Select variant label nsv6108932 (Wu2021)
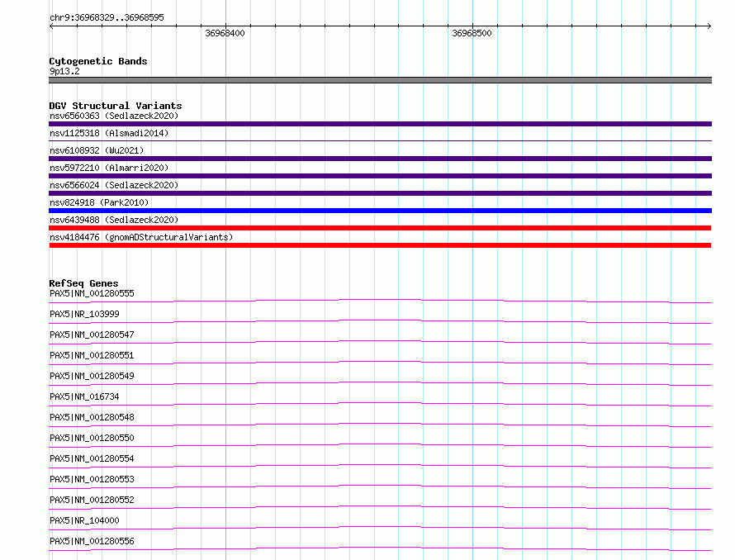This screenshot has width=735, height=560. coord(97,150)
